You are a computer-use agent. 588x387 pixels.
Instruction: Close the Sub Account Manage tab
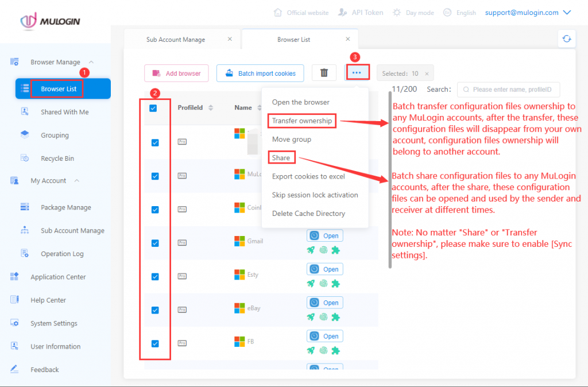230,39
